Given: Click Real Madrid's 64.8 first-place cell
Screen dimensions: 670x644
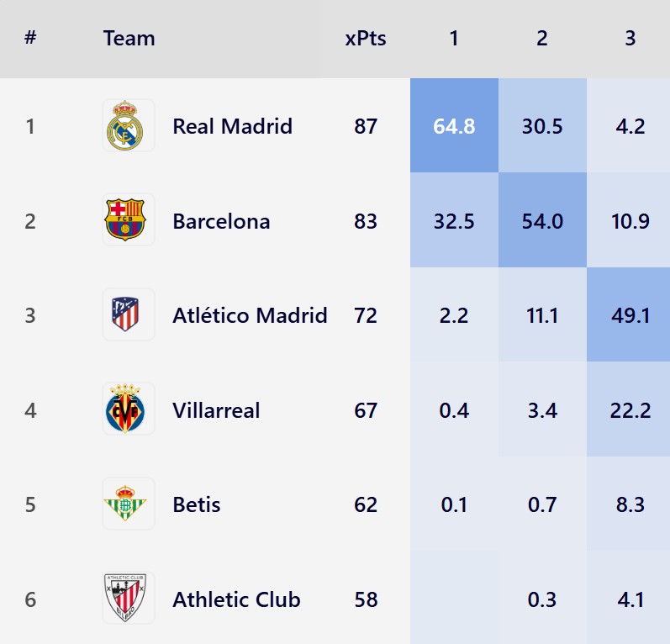Looking at the screenshot, I should [x=454, y=126].
